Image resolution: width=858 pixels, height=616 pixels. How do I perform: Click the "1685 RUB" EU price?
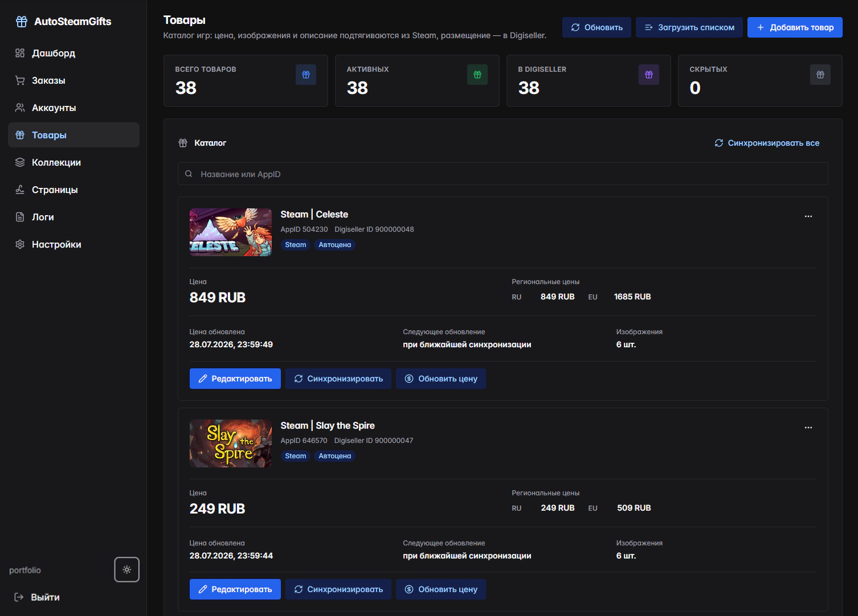pyautogui.click(x=632, y=297)
